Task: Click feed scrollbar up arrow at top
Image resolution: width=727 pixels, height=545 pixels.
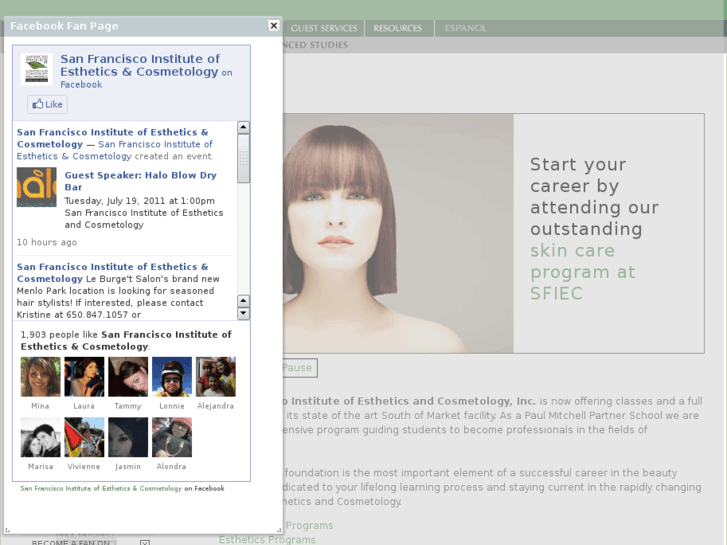Action: coord(243,128)
